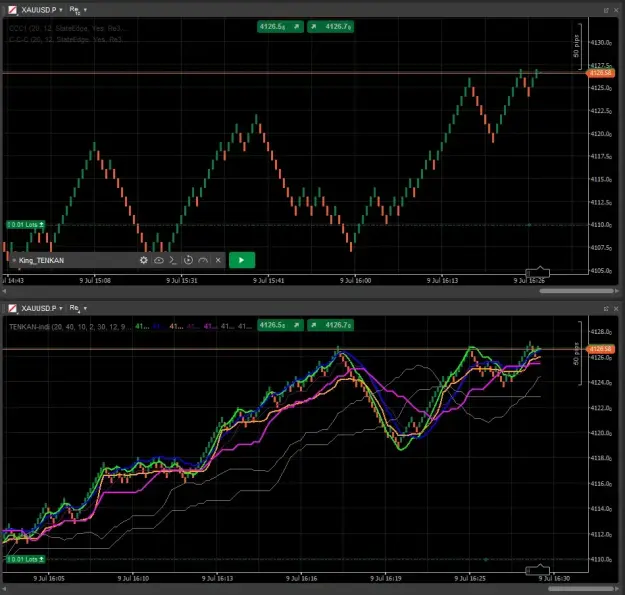Image resolution: width=625 pixels, height=595 pixels.
Task: Open Re12 timeframe dropdown in top chart
Action: click(x=78, y=10)
